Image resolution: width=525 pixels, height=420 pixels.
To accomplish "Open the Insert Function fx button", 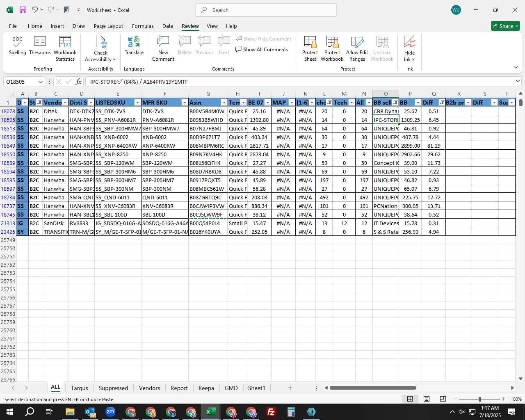I will [78, 82].
